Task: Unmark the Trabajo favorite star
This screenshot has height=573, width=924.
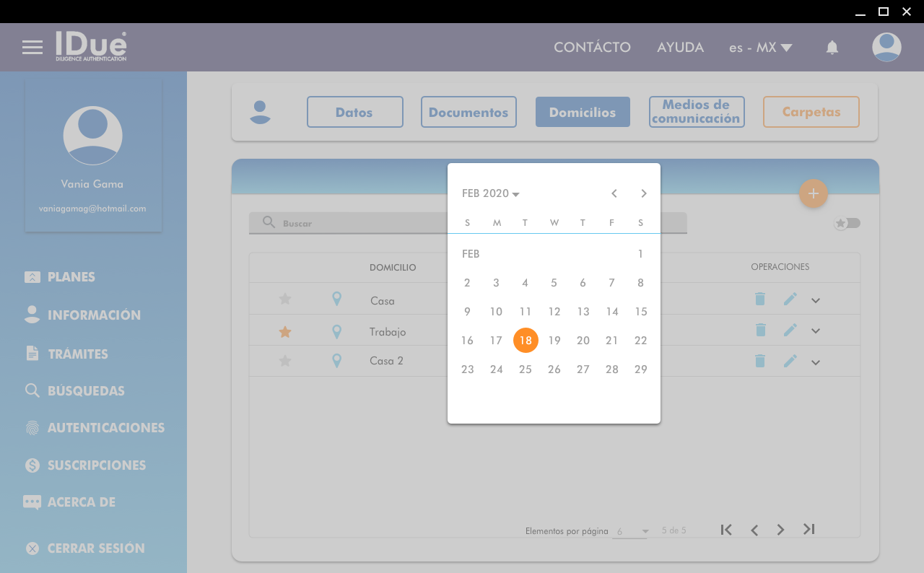Action: coord(285,332)
